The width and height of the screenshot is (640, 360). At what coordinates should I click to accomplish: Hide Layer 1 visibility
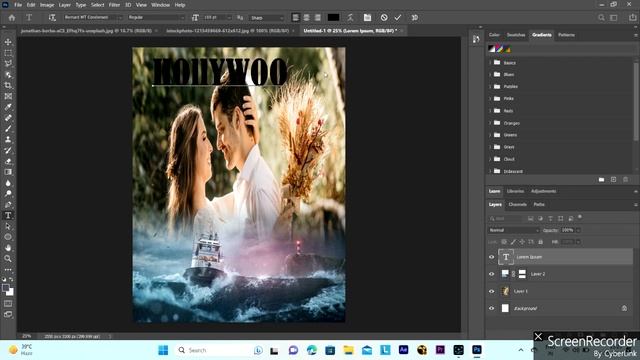[491, 291]
